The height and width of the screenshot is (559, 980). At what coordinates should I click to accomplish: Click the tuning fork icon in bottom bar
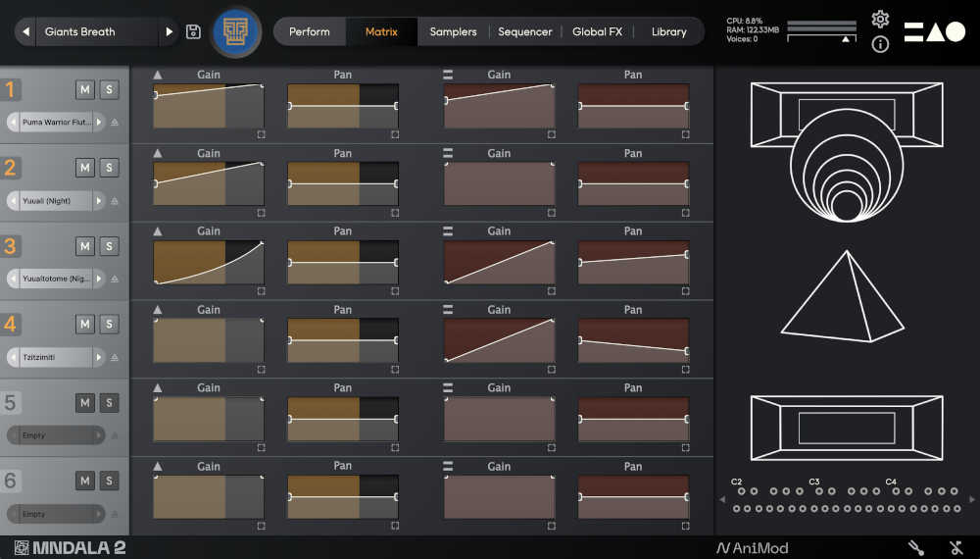[916, 548]
